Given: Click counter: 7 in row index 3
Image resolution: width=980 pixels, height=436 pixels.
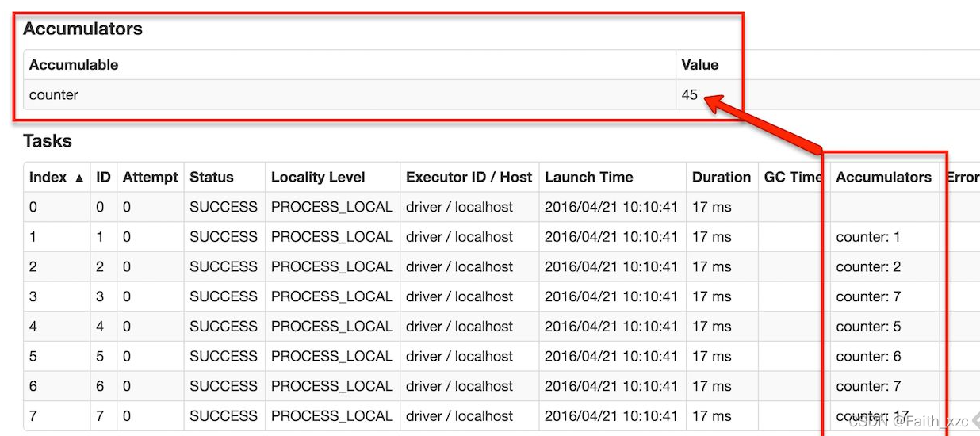Looking at the screenshot, I should pyautogui.click(x=868, y=296).
